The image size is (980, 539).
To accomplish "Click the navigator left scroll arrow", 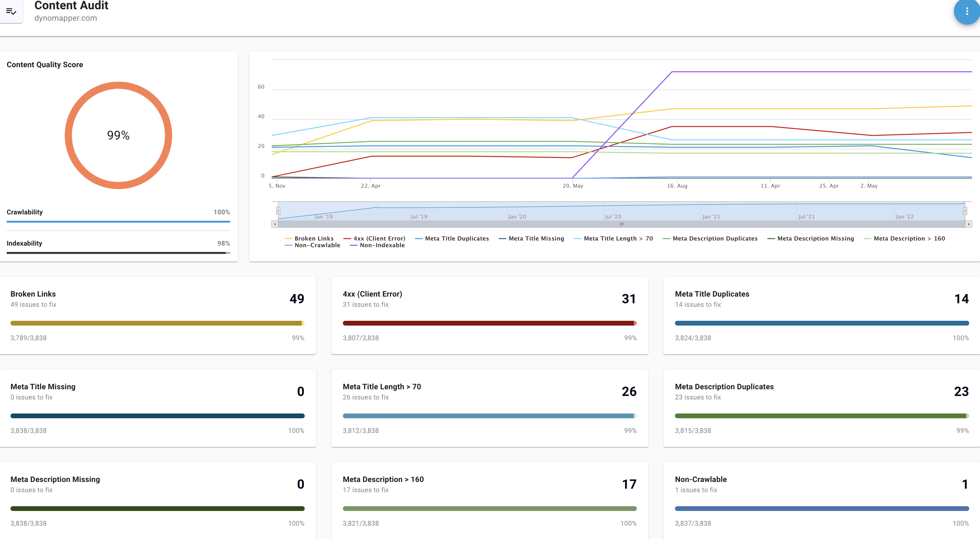I will tap(275, 224).
